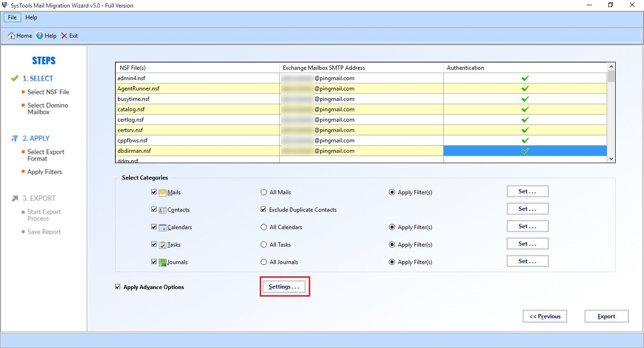Click Exchange Mailbox SMTP Address column header
Viewport: 644px width, 348px height.
point(361,68)
